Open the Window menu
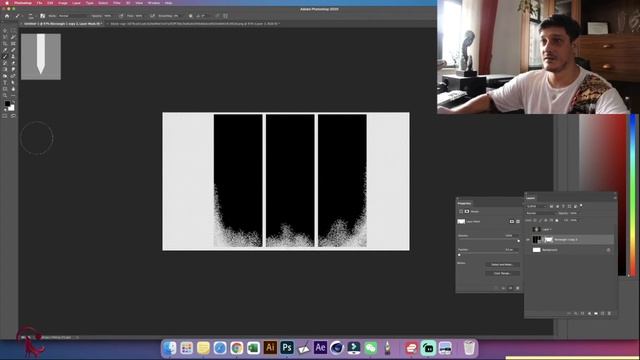Viewport: 640px width, 360px height. 154,3
